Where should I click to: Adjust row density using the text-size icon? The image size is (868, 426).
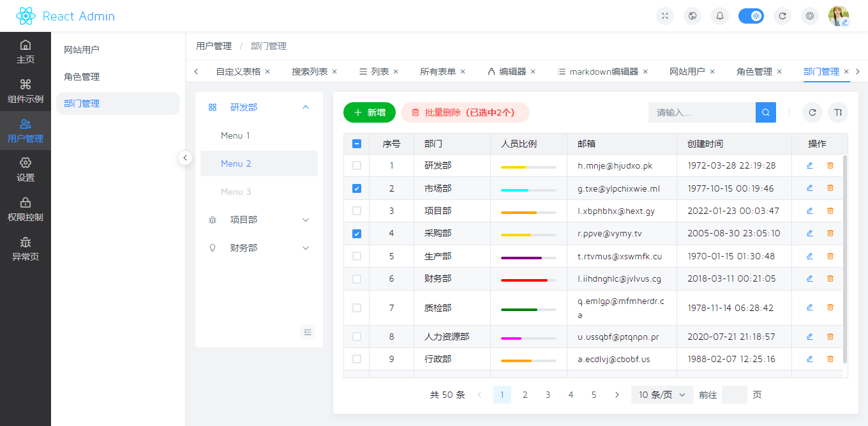click(x=838, y=112)
